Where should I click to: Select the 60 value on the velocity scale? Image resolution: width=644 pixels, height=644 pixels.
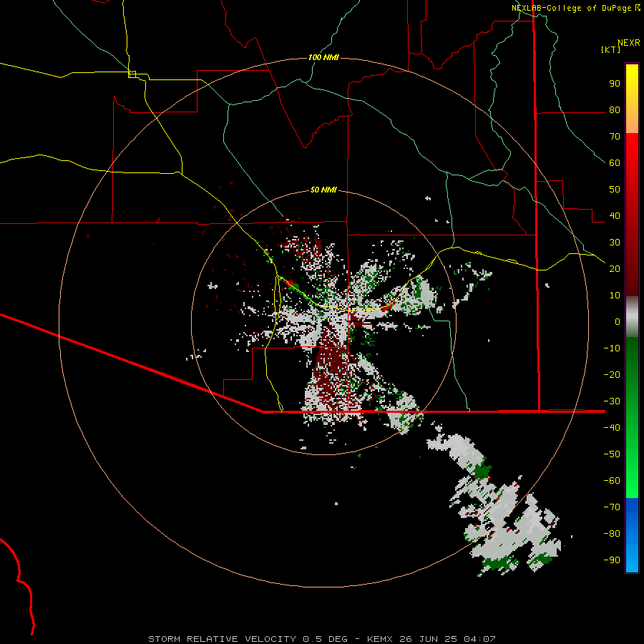(615, 163)
